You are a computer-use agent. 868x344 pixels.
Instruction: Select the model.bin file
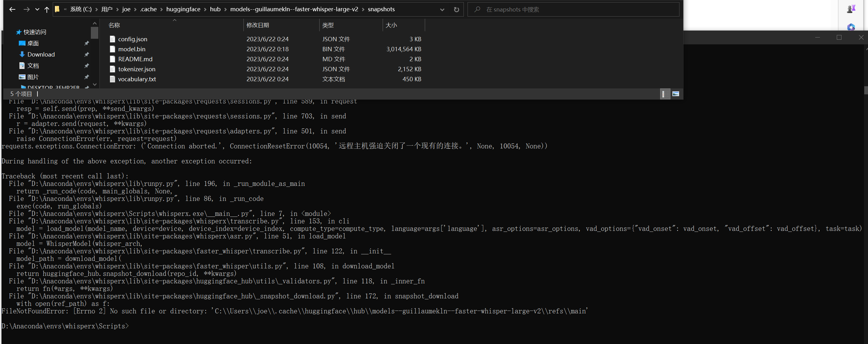point(131,49)
